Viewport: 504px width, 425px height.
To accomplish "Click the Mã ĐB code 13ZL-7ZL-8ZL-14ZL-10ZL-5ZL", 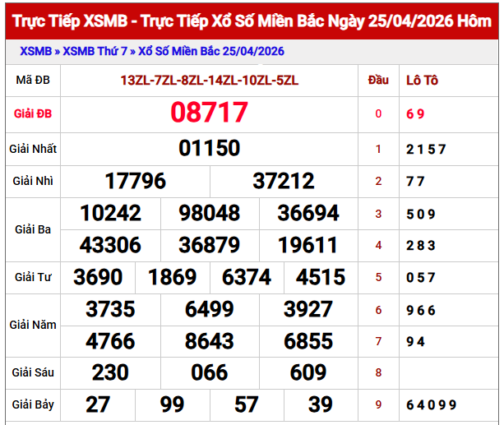I will [x=210, y=81].
